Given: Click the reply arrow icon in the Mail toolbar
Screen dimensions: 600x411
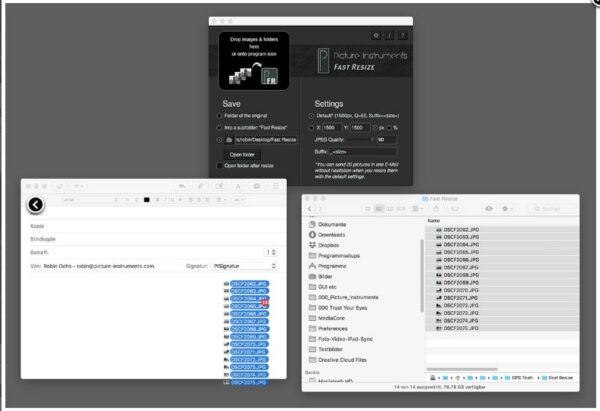Looking at the screenshot, I should (182, 186).
